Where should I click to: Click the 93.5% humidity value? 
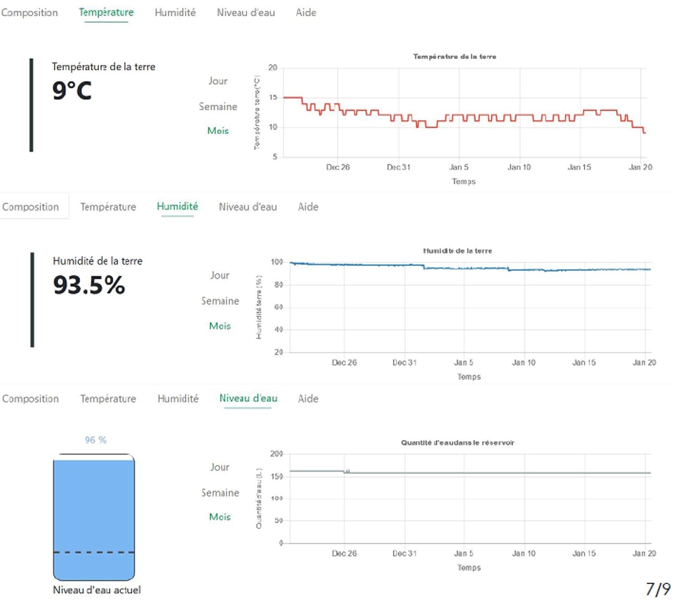click(89, 285)
